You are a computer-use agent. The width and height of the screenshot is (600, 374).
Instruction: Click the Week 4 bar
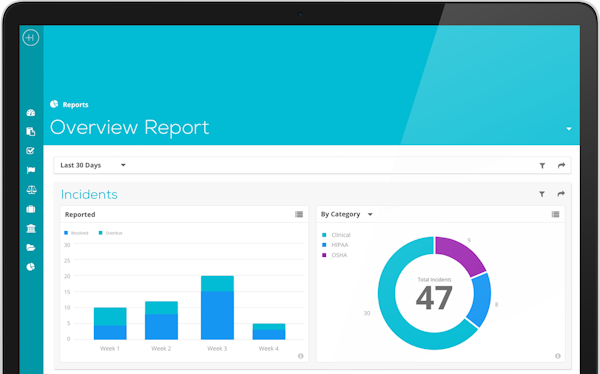click(269, 332)
